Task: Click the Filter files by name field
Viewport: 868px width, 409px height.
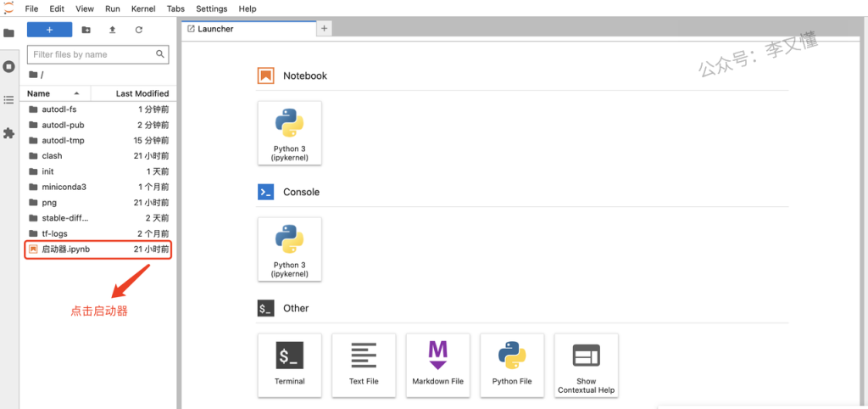Action: click(92, 54)
